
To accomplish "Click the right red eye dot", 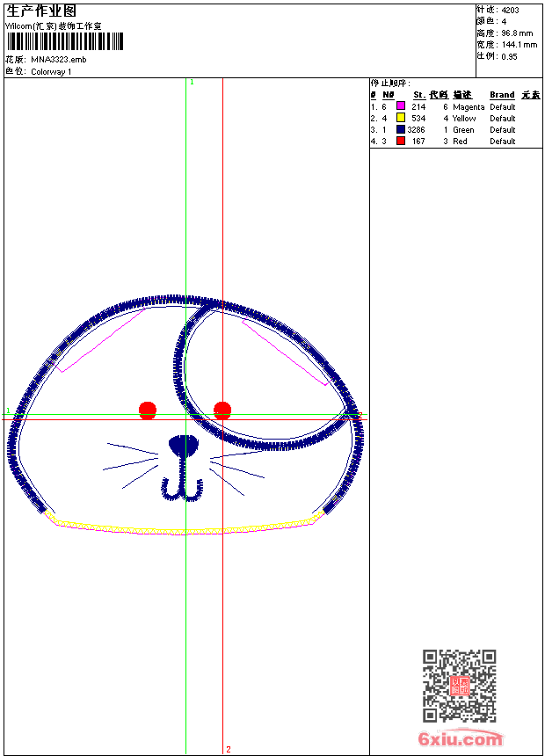I will 222,411.
